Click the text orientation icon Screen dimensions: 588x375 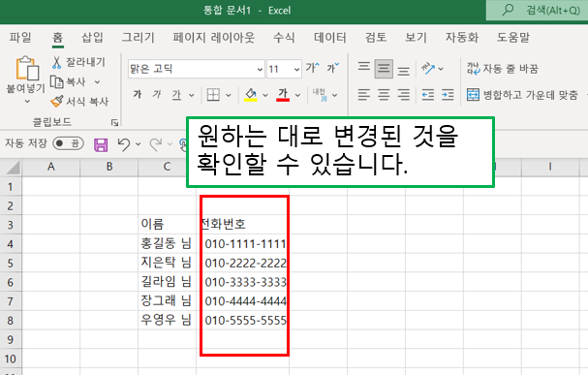click(x=428, y=69)
